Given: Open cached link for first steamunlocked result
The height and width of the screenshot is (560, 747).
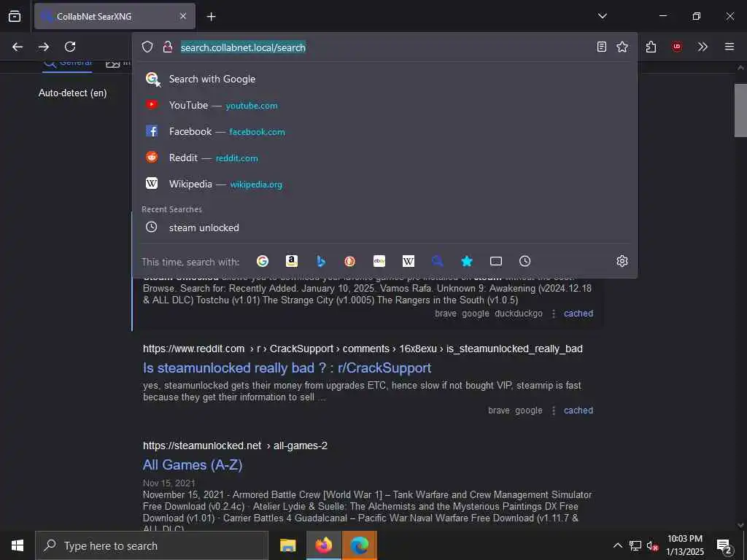Looking at the screenshot, I should [578, 314].
